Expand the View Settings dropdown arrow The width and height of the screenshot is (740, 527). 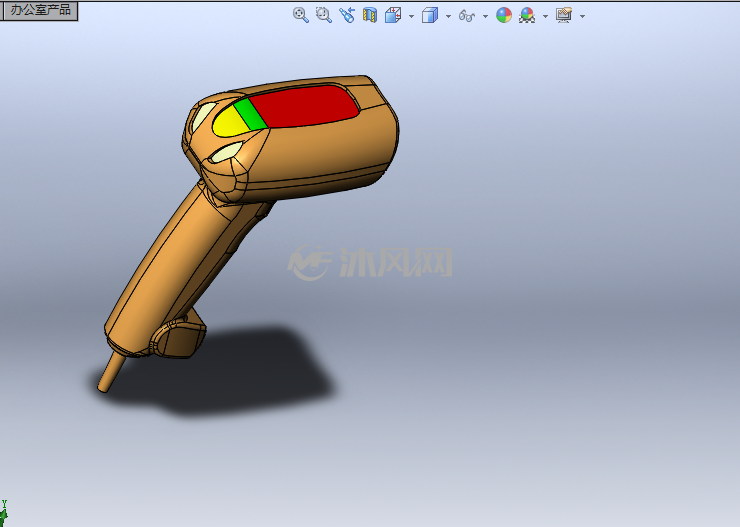click(x=582, y=17)
